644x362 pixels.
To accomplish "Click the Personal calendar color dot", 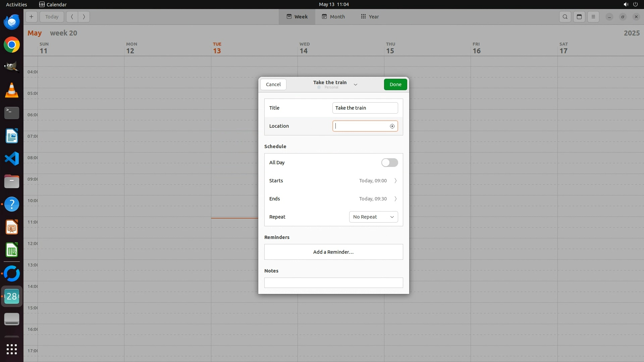I will pos(319,87).
